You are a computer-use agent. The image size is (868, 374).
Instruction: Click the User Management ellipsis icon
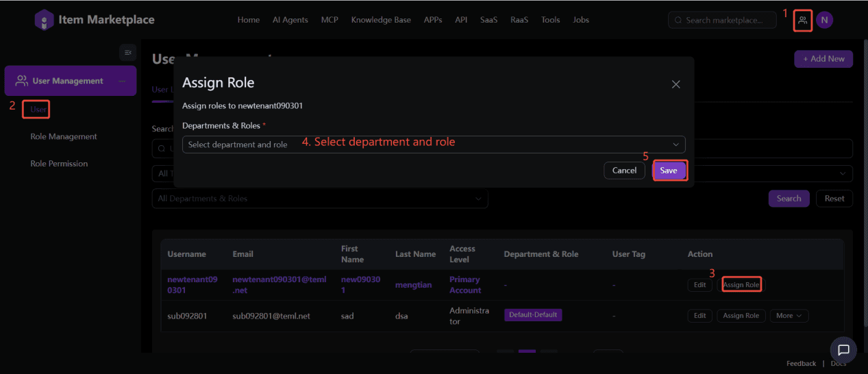(x=122, y=81)
